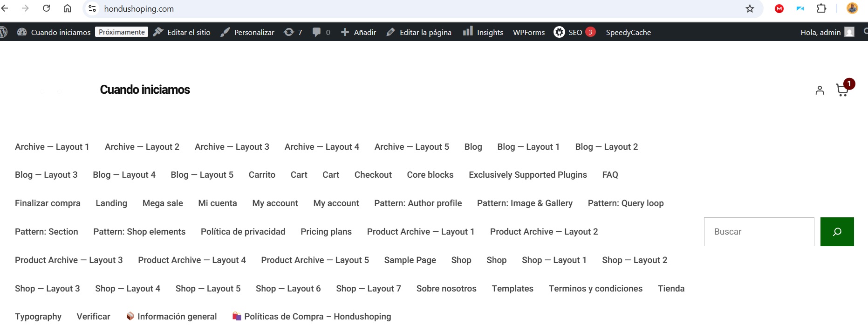Screen dimensions: 868x333
Task: Reload the page in the browser
Action: [47, 8]
